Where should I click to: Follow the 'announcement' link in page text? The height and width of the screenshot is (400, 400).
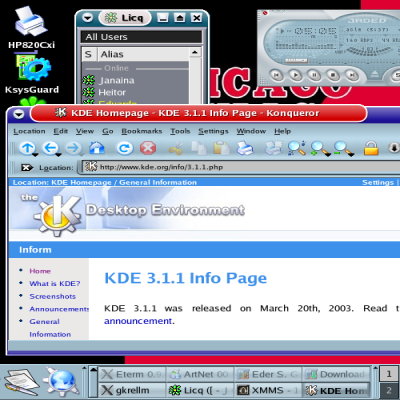[x=138, y=321]
